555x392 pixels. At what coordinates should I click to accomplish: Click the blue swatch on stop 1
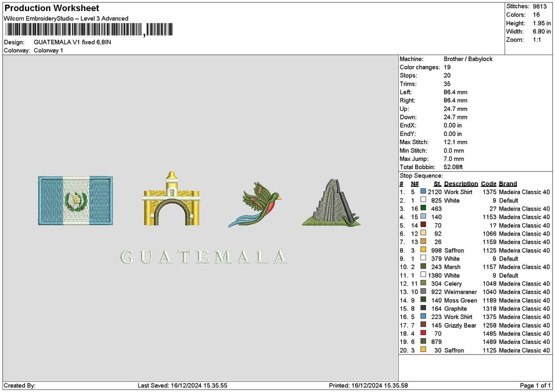[x=423, y=191]
